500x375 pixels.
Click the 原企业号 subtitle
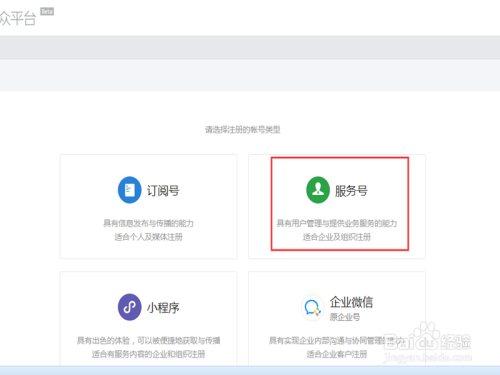click(x=345, y=317)
